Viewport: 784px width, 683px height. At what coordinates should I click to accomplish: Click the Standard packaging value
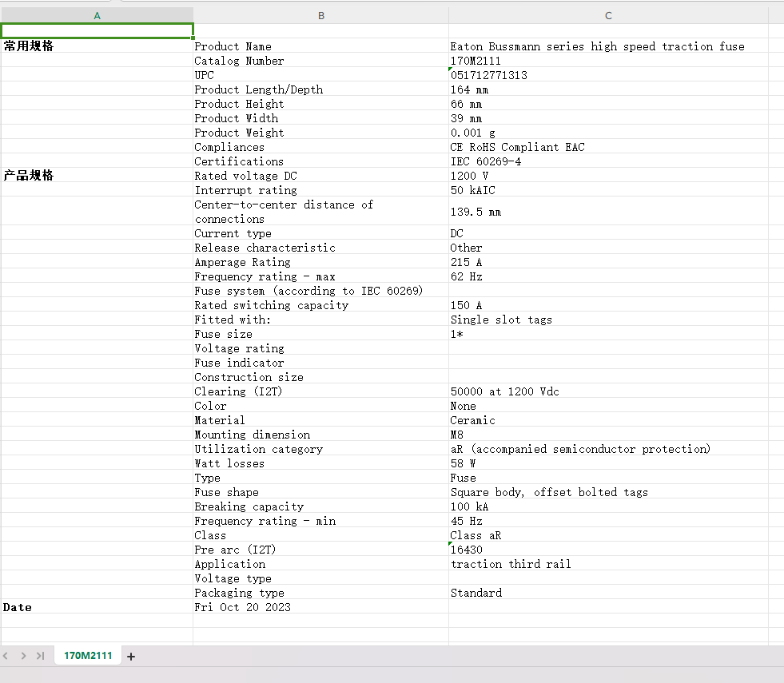[608, 593]
